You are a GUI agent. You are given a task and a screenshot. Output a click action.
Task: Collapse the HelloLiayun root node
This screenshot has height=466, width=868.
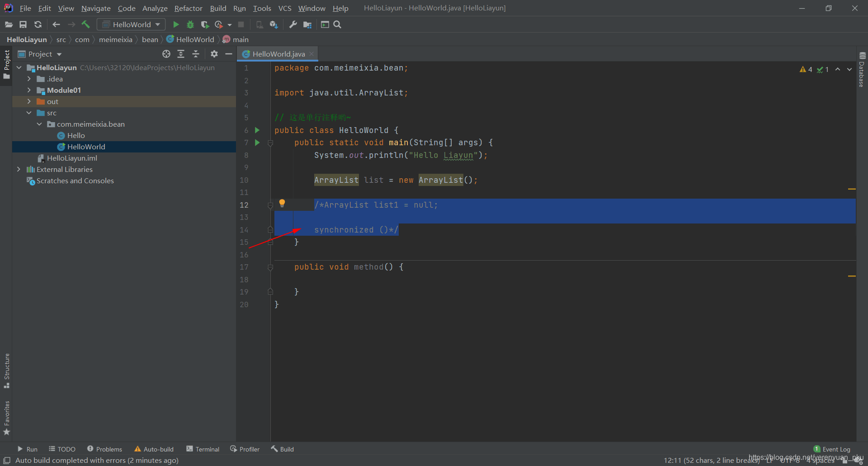pyautogui.click(x=19, y=67)
